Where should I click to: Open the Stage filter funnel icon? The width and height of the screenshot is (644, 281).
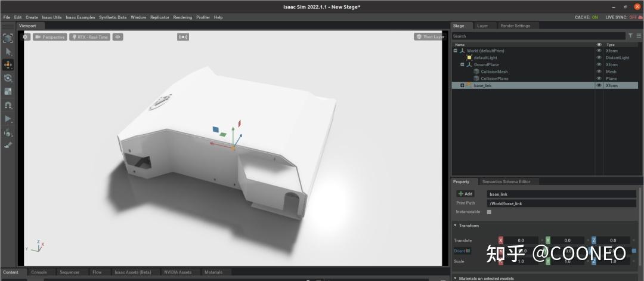pyautogui.click(x=630, y=36)
